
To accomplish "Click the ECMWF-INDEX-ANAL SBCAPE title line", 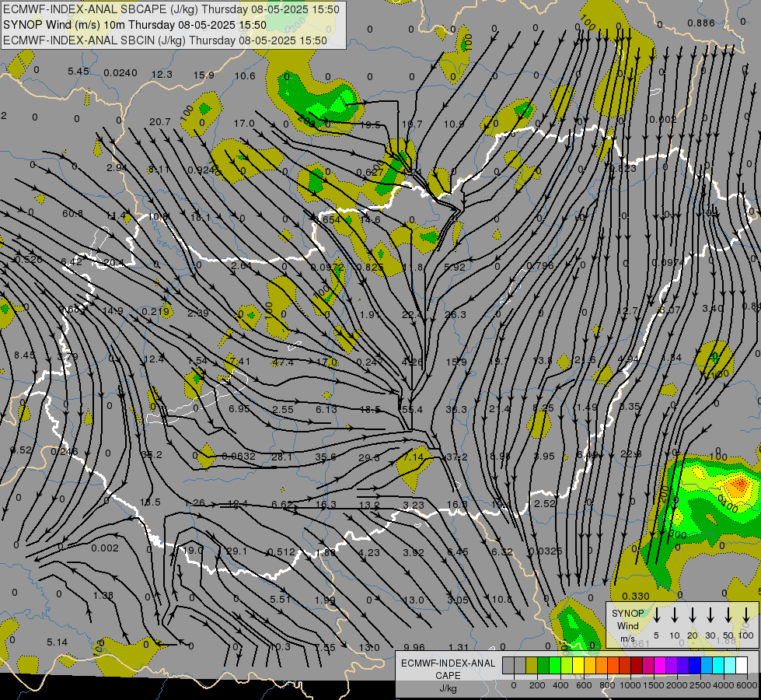I will click(171, 9).
